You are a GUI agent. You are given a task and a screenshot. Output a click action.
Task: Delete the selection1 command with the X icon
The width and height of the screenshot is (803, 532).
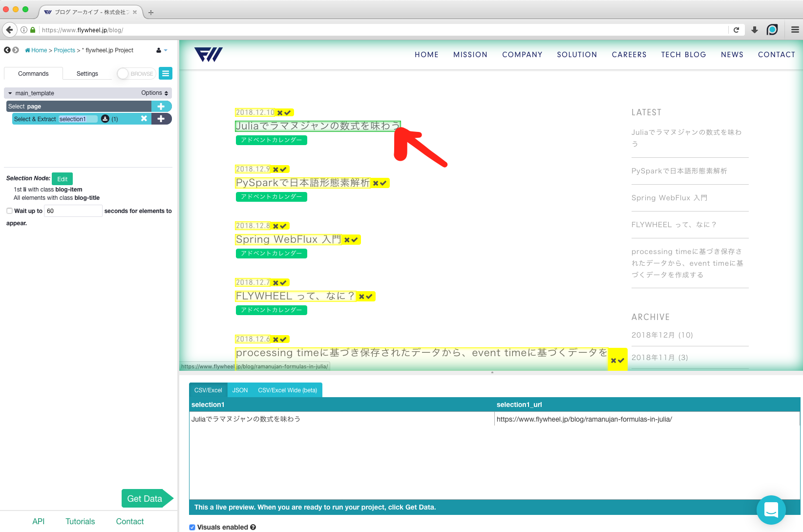(x=144, y=118)
